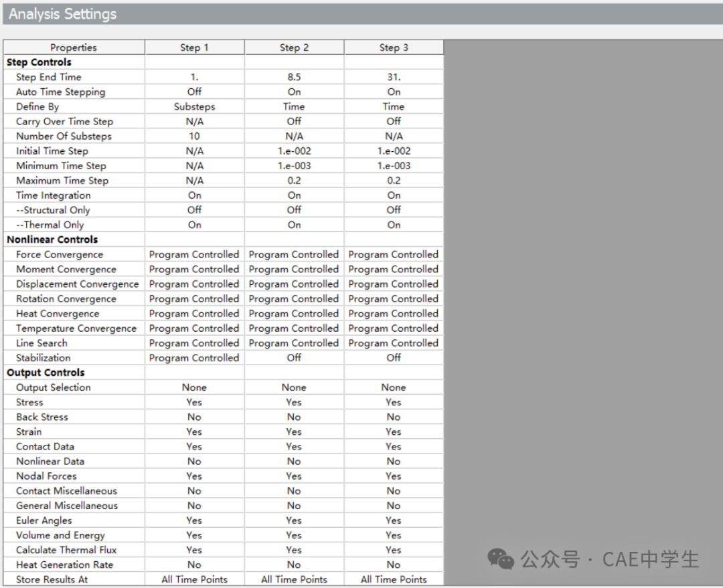Screen dimensions: 723x588
Task: Click the Displacement Convergence label
Action: point(78,284)
